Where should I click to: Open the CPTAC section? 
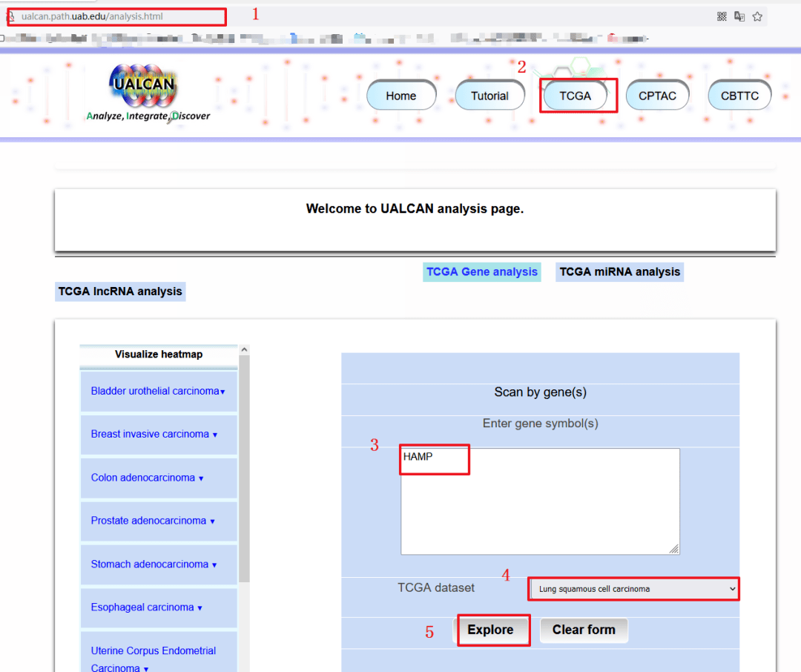(x=657, y=96)
